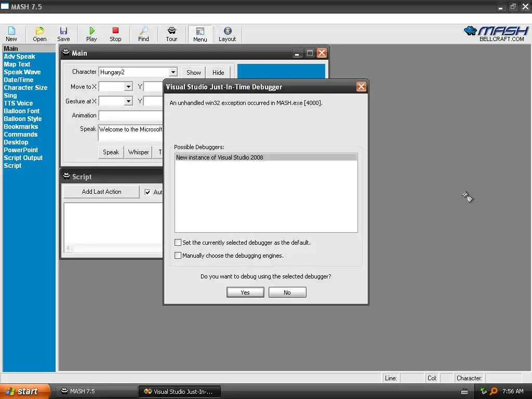Image resolution: width=532 pixels, height=399 pixels.
Task: Select Script in the sidebar
Action: (x=12, y=166)
